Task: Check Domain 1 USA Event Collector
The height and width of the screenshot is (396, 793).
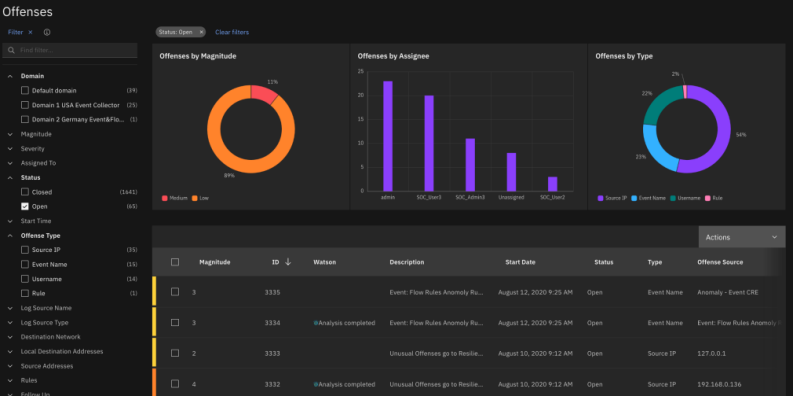Action: [25, 105]
